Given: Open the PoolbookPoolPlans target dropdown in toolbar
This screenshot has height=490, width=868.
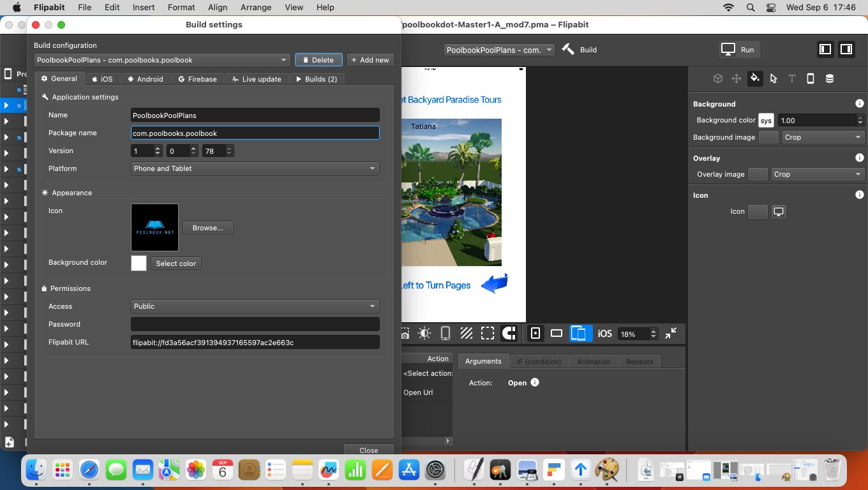Looking at the screenshot, I should tap(499, 50).
